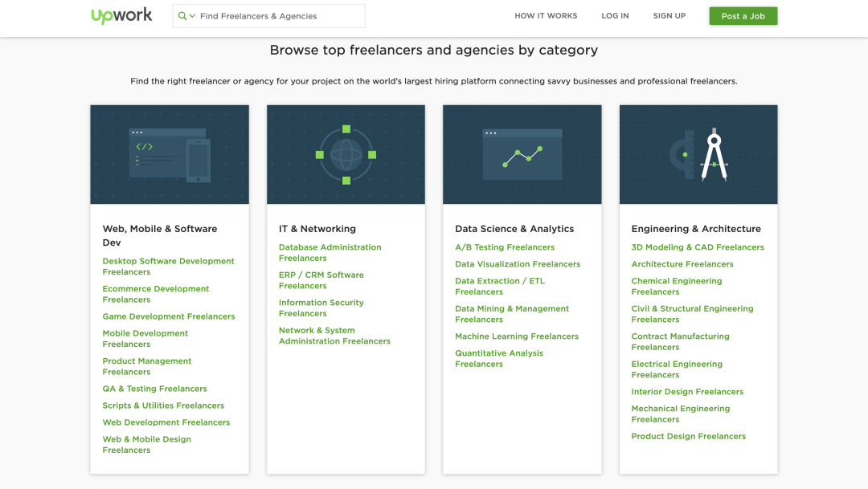The image size is (868, 489).
Task: View A/B Testing Freelancers
Action: pyautogui.click(x=504, y=247)
